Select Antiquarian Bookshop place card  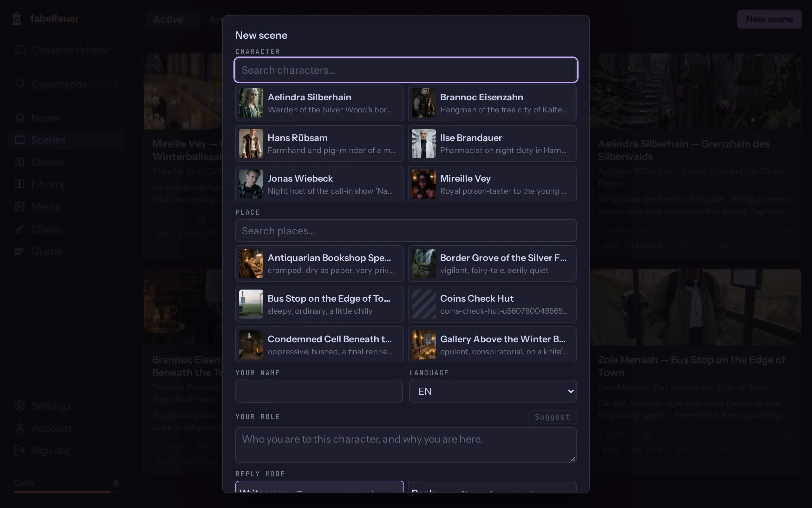point(319,264)
